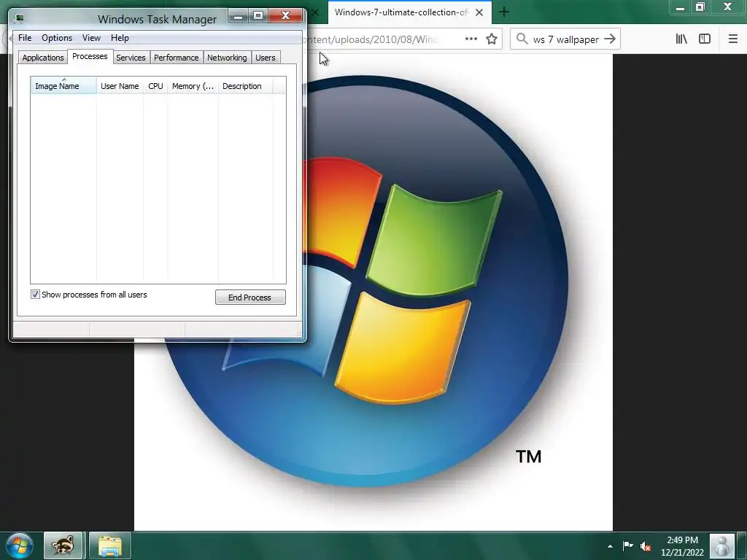Sort processes by User Name column
Screen dimensions: 747x560
[x=120, y=86]
